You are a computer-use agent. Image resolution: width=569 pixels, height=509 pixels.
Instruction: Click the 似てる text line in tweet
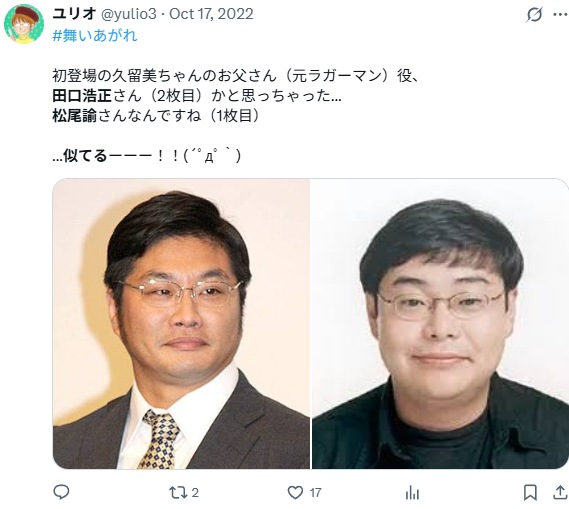(147, 156)
